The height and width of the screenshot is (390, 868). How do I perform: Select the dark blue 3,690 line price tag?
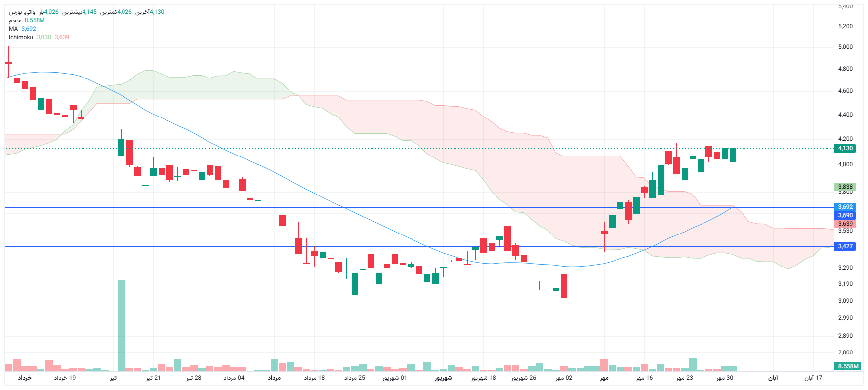(x=845, y=215)
